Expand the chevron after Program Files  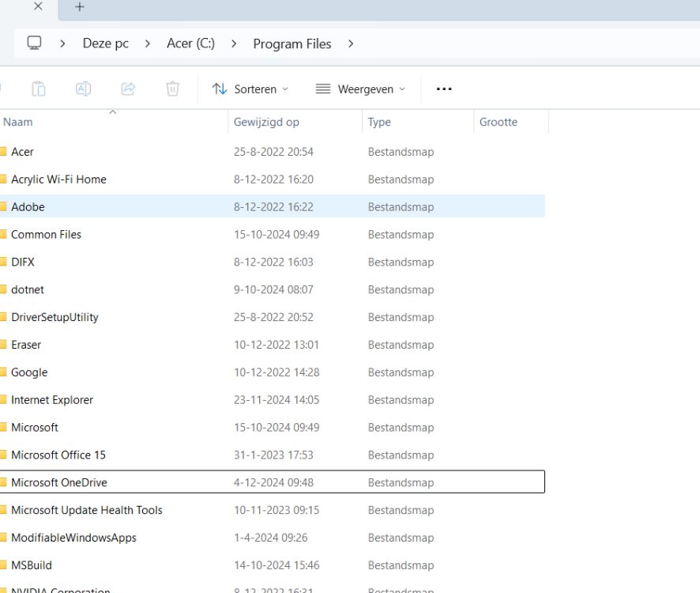pos(351,43)
